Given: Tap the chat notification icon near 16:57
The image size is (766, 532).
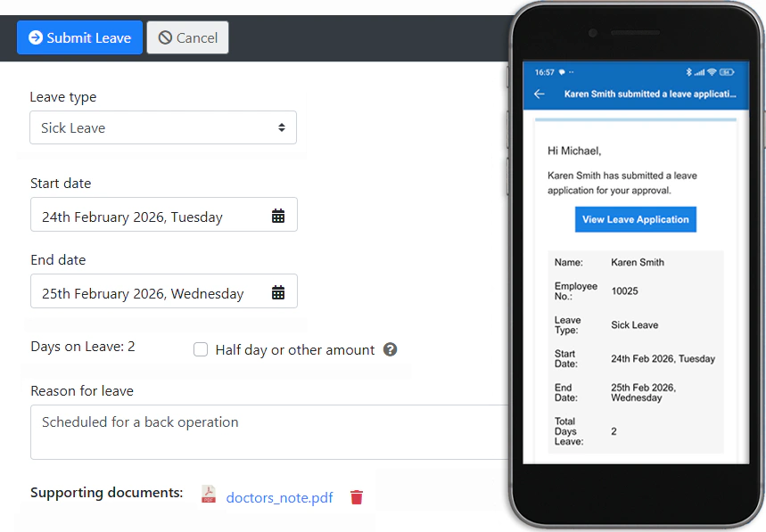Looking at the screenshot, I should pos(563,71).
